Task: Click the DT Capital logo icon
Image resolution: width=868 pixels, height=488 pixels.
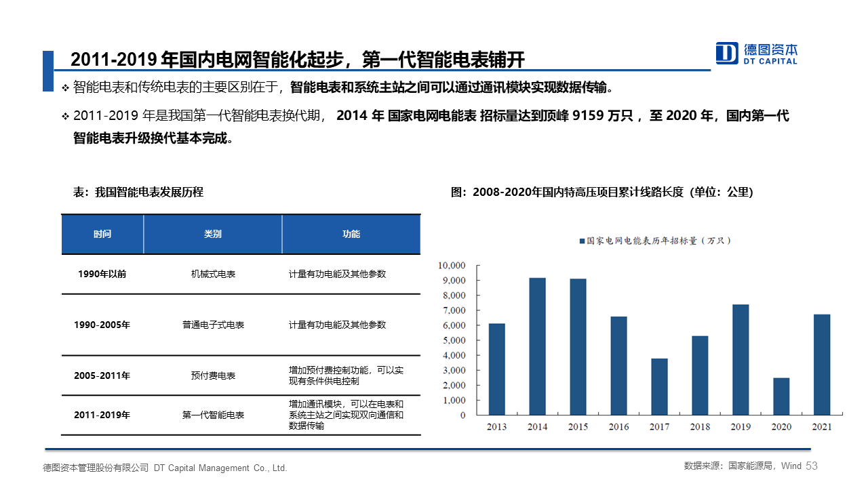Action: [x=727, y=53]
